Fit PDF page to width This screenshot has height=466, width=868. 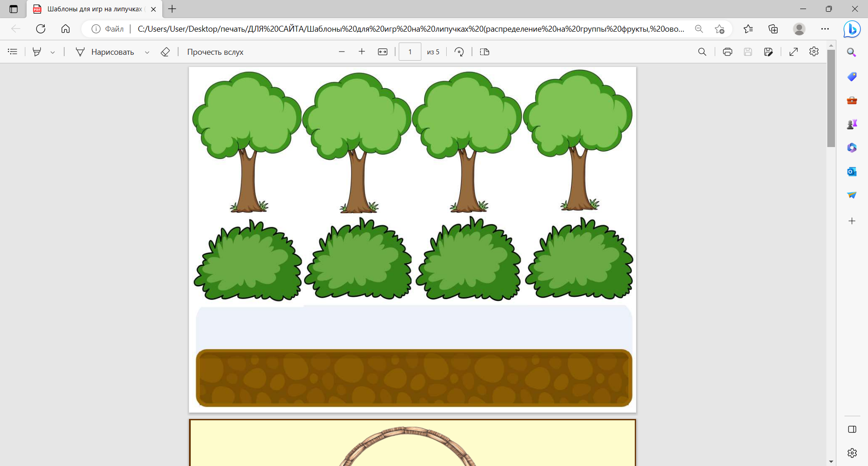click(382, 52)
